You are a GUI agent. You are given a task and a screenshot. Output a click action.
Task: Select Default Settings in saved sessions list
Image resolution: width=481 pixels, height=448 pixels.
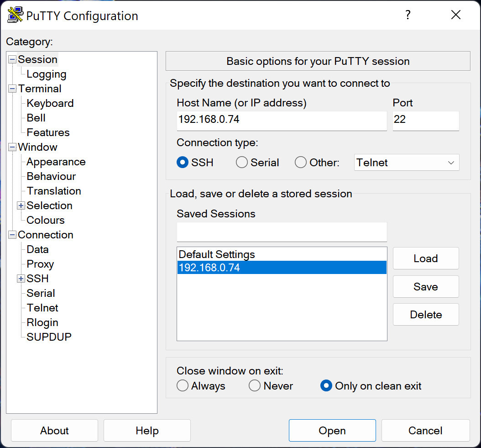tap(217, 254)
